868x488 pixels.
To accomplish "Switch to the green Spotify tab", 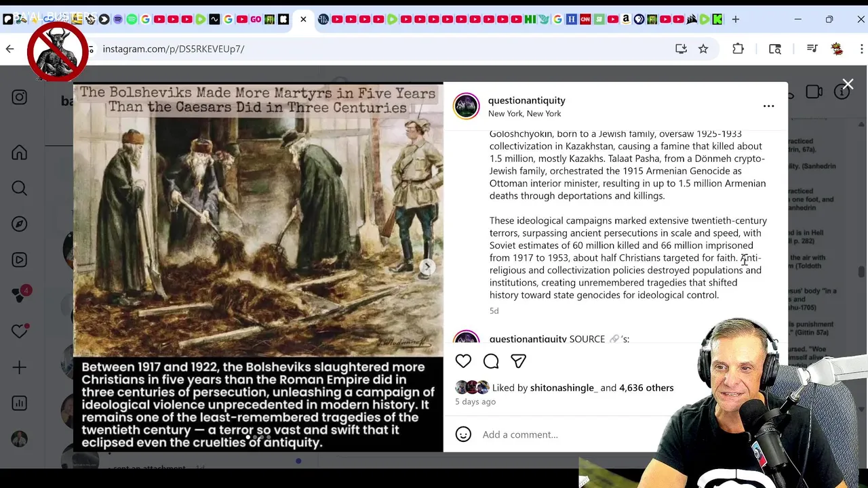I will (x=132, y=20).
